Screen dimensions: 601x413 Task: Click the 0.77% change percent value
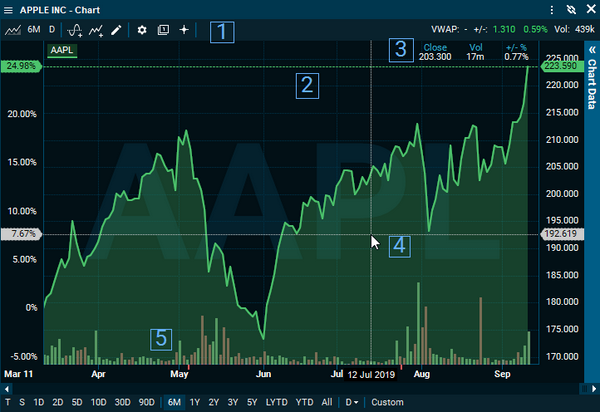click(x=516, y=57)
